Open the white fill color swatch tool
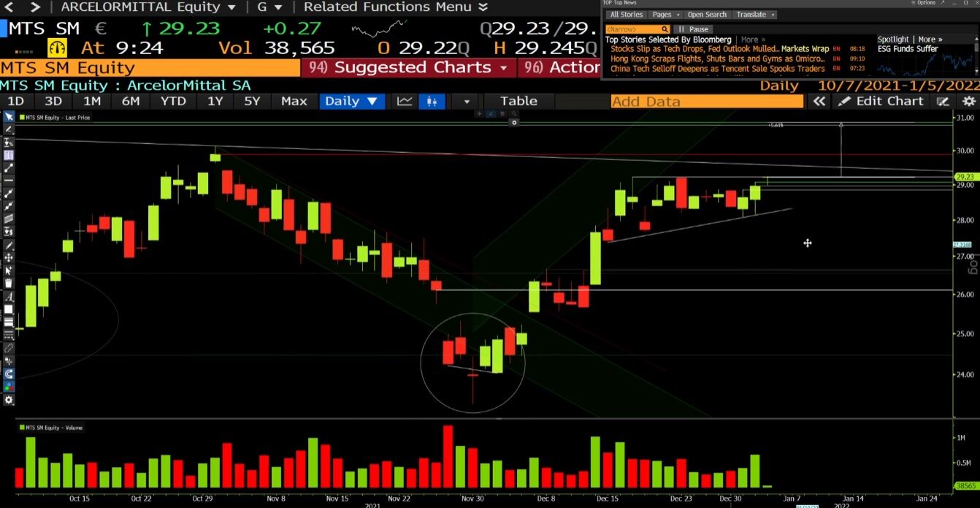The width and height of the screenshot is (980, 508). [9, 309]
